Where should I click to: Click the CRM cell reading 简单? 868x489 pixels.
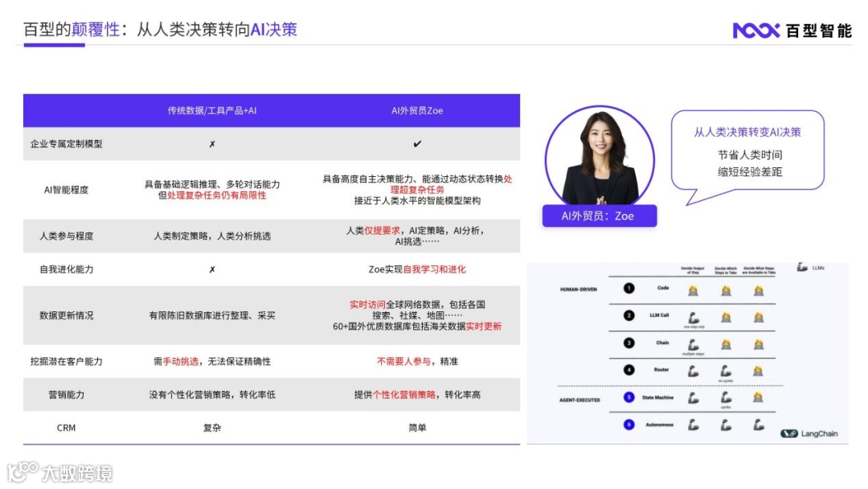coord(417,428)
